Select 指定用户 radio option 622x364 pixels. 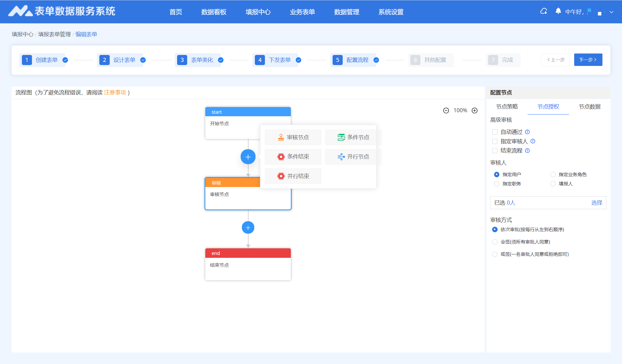point(497,174)
